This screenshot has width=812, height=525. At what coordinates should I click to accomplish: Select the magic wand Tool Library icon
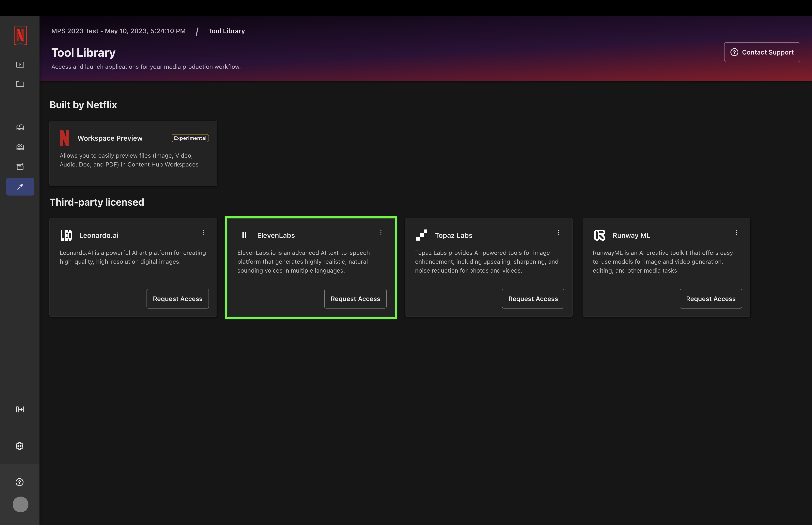click(x=20, y=186)
